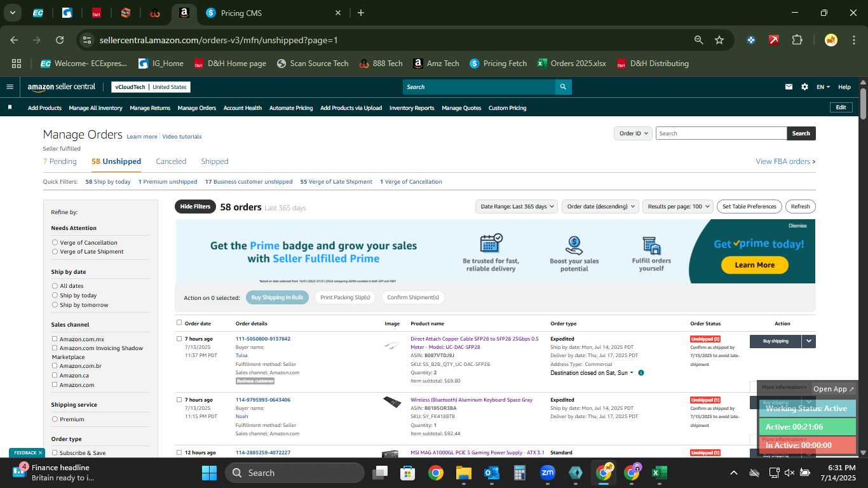Expand Destination closed on Sat, Sun
The image size is (868, 488).
pyautogui.click(x=592, y=373)
